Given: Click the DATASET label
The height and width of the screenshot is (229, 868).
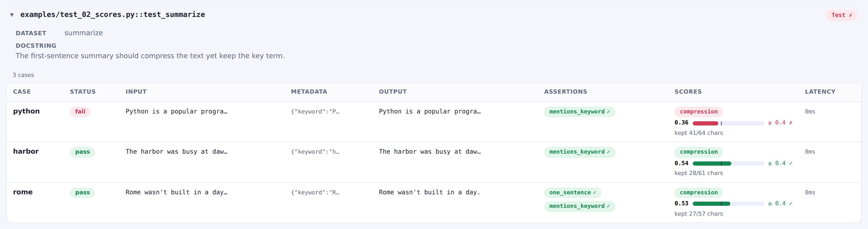Looking at the screenshot, I should (31, 33).
